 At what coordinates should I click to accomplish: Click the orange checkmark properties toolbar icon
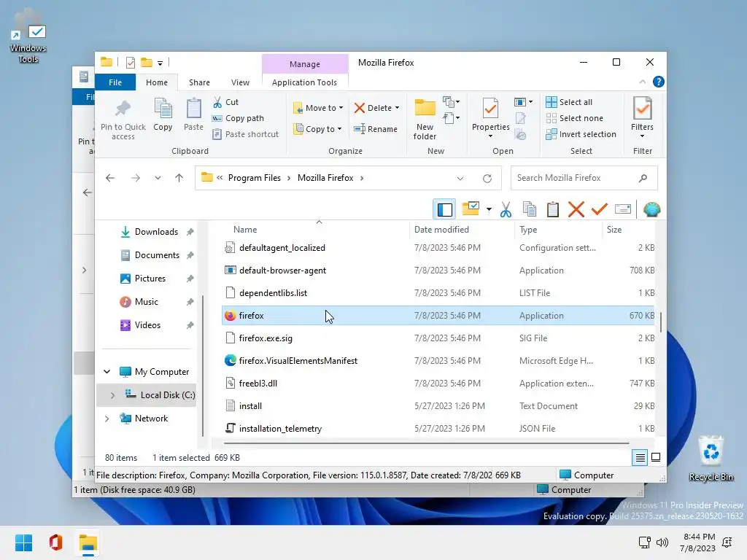(x=600, y=209)
